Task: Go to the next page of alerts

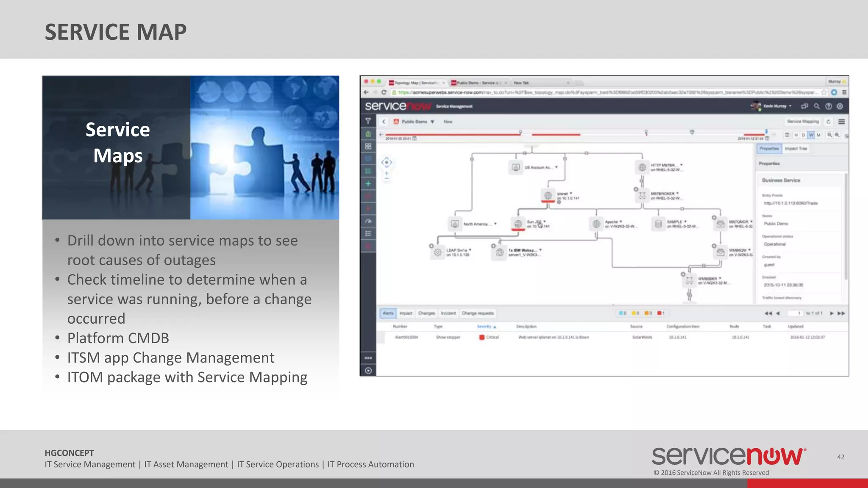Action: (832, 313)
